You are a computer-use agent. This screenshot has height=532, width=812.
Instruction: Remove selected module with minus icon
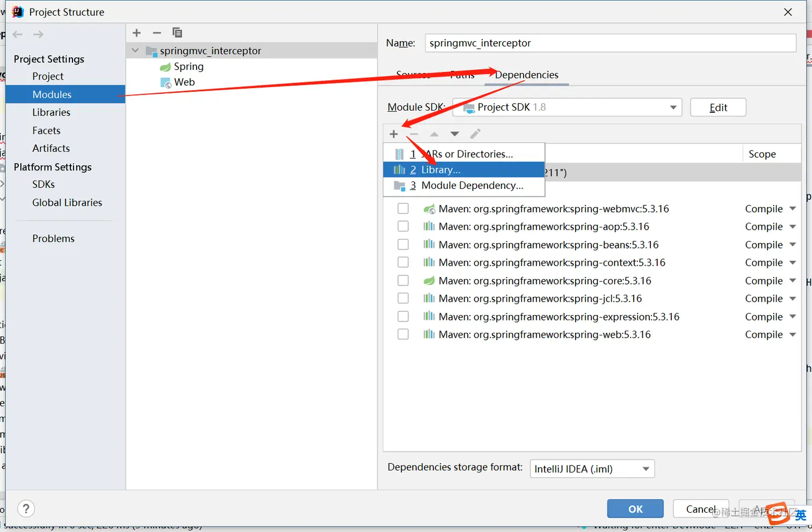(x=157, y=33)
